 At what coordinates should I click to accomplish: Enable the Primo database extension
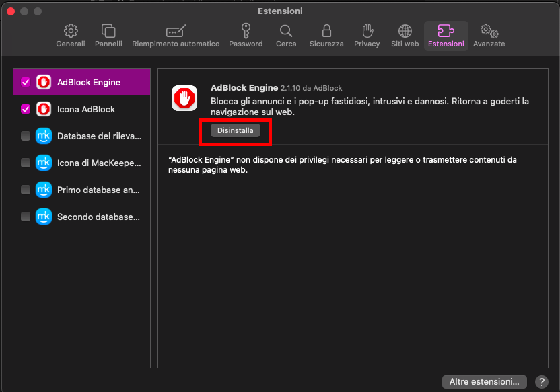click(x=25, y=190)
